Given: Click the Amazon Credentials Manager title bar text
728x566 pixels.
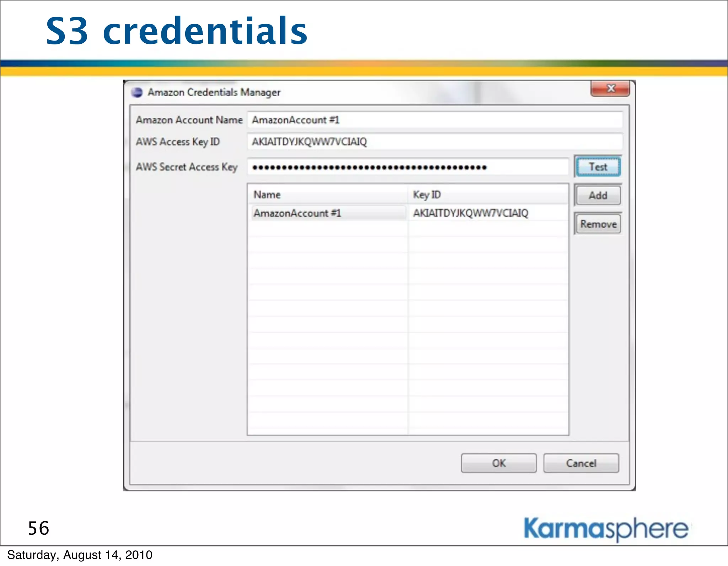Looking at the screenshot, I should click(214, 92).
